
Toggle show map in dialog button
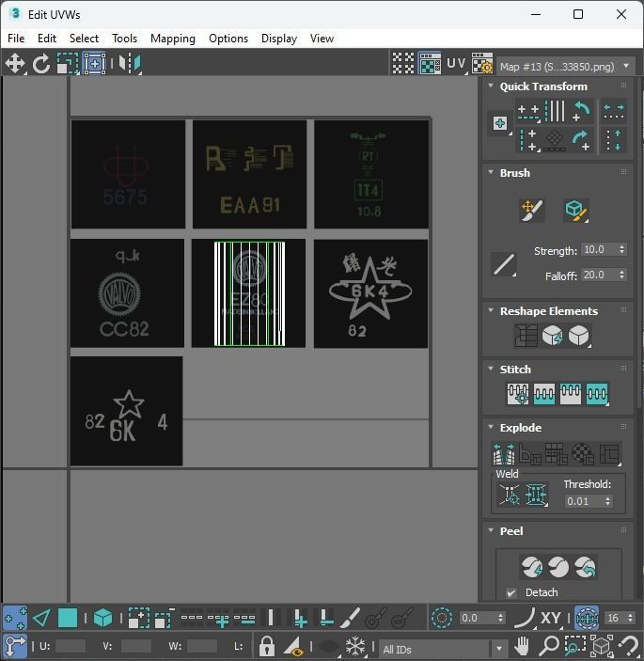[x=430, y=64]
